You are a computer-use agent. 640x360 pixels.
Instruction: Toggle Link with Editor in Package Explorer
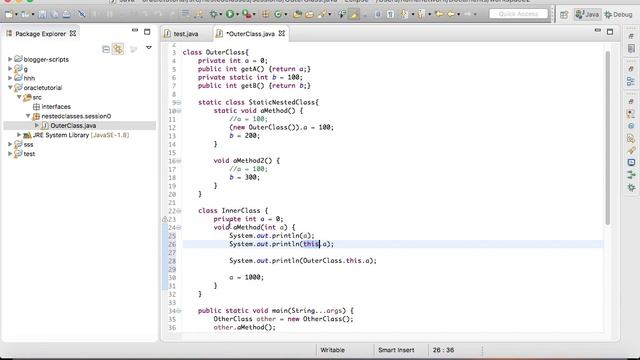[118, 49]
